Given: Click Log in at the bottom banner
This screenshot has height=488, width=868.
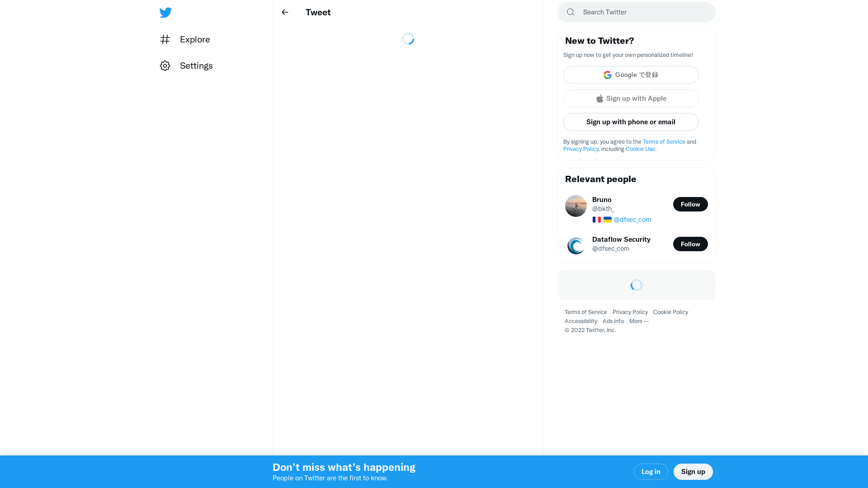Looking at the screenshot, I should (651, 471).
